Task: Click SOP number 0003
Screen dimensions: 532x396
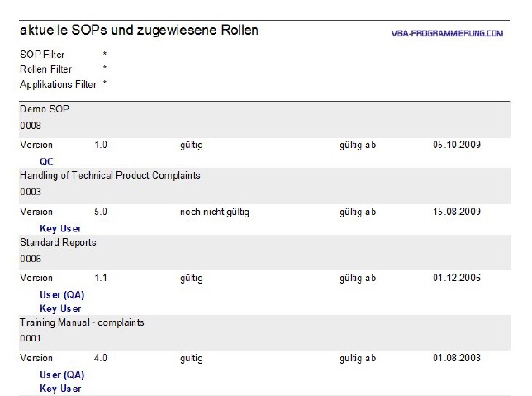Action: click(x=31, y=192)
